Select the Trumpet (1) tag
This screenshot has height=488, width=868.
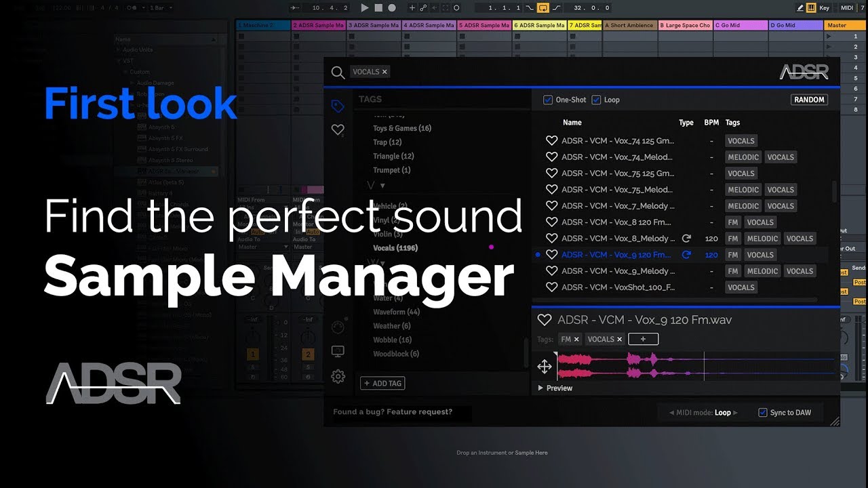pos(391,171)
